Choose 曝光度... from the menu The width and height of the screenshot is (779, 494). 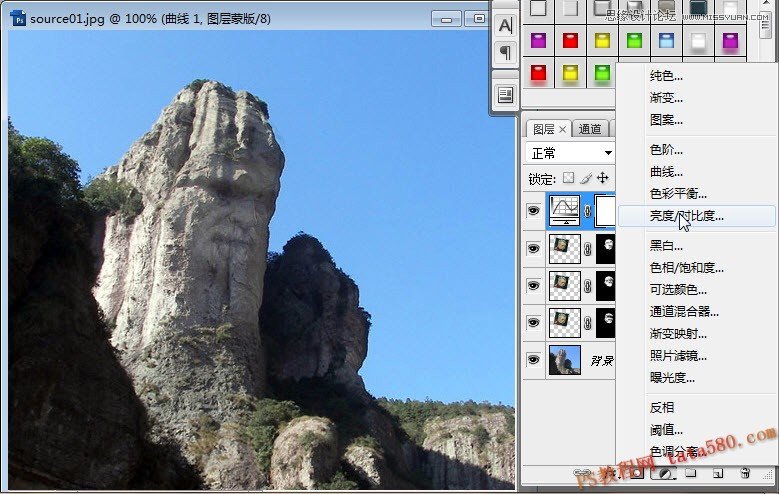coord(672,377)
